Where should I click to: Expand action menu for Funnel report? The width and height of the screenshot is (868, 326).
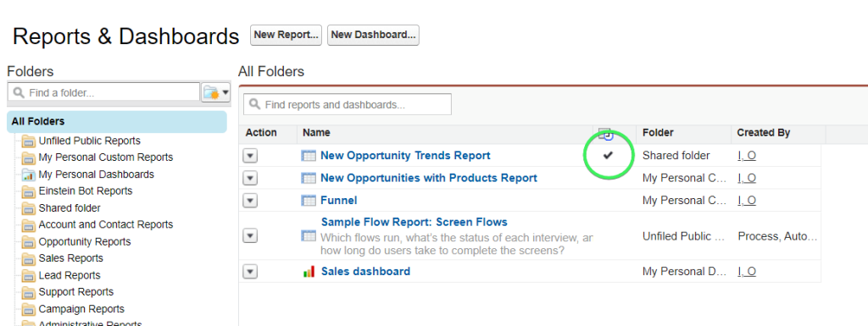[x=251, y=201]
